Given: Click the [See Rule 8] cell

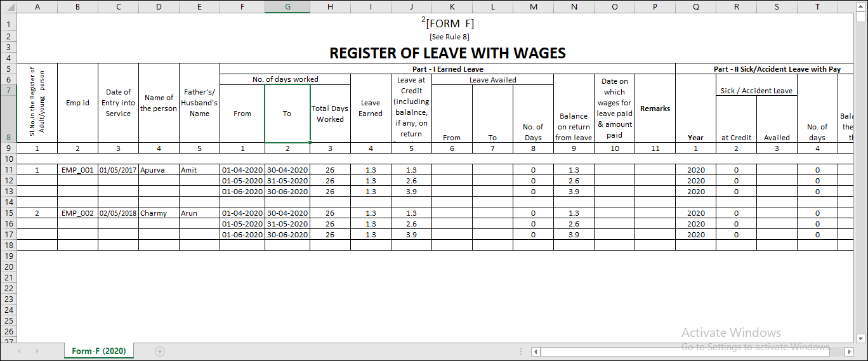Looking at the screenshot, I should coord(449,37).
